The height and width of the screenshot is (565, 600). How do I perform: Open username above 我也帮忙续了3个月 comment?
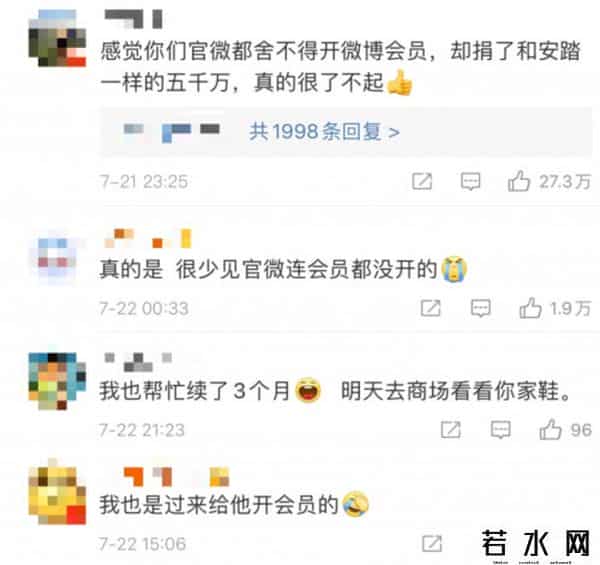(138, 362)
